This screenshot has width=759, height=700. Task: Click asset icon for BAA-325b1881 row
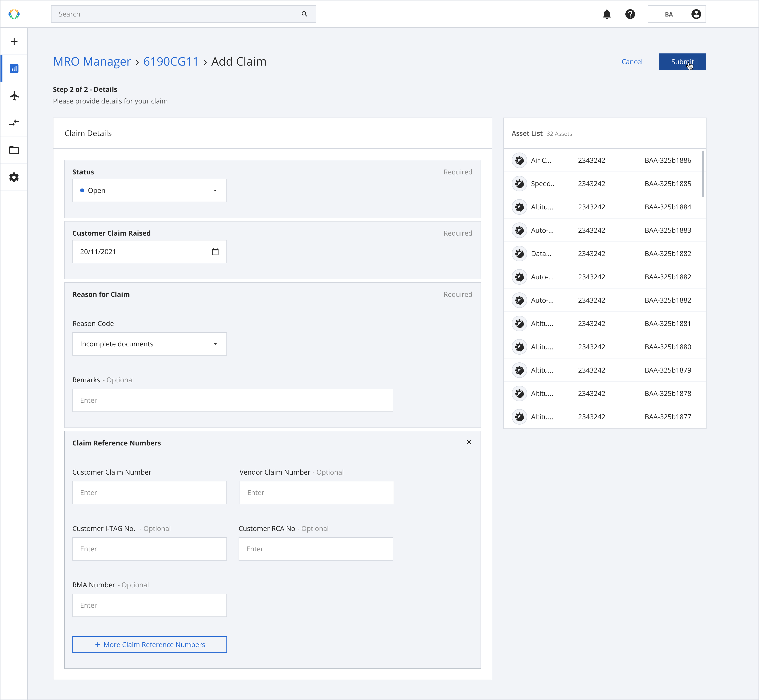[519, 324]
